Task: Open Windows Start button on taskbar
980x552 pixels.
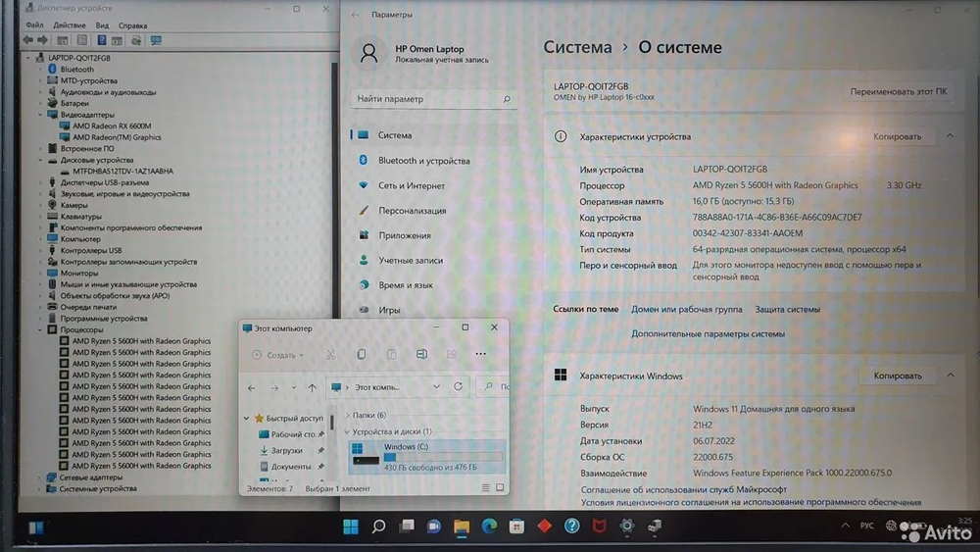Action: pyautogui.click(x=351, y=527)
